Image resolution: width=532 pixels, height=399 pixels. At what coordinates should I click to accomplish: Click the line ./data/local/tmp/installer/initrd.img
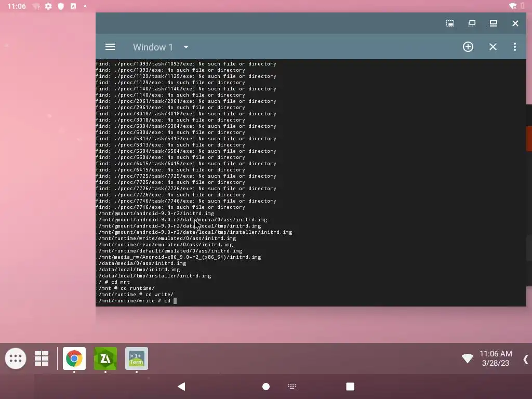[x=153, y=276]
